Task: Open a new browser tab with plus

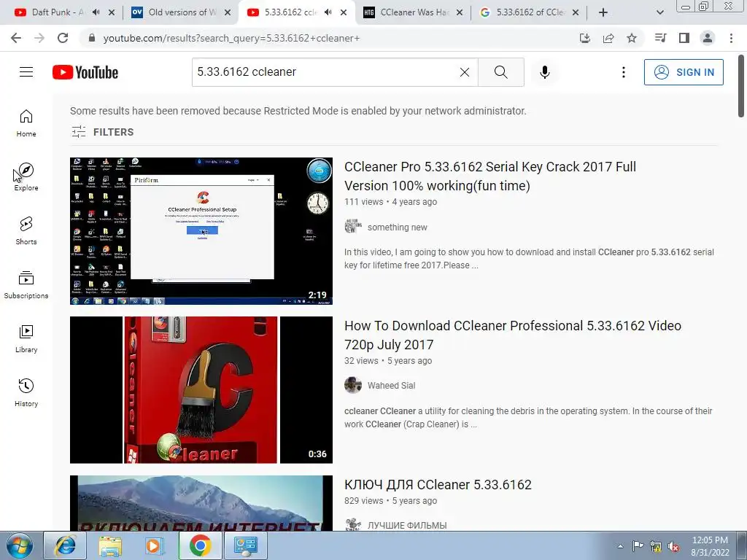Action: click(x=603, y=12)
